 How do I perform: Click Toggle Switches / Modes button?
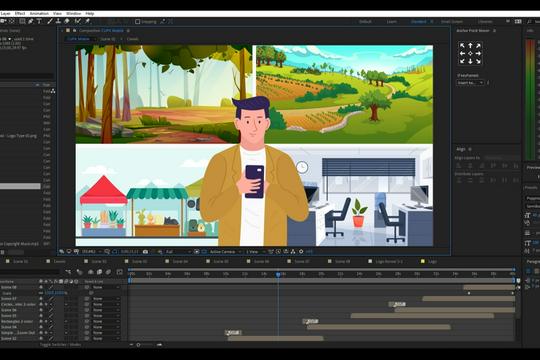coord(60,344)
